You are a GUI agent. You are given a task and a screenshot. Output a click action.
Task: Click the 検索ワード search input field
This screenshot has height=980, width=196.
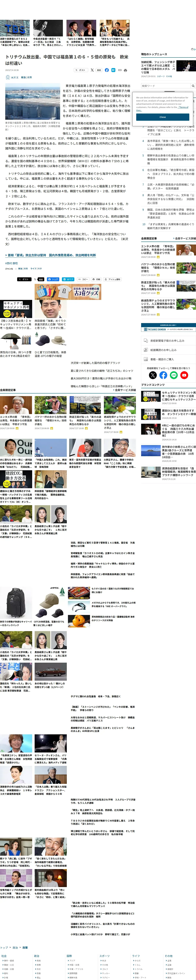[x=166, y=86]
